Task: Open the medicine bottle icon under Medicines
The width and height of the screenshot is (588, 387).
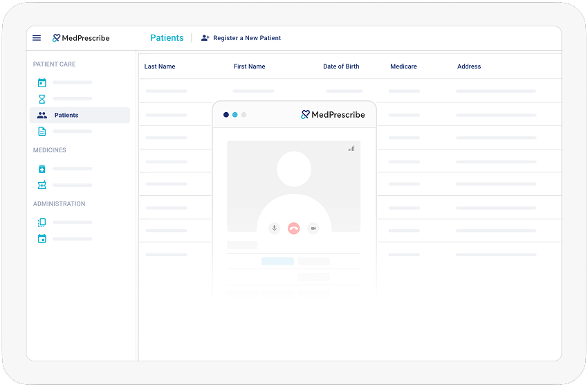Action: click(x=42, y=169)
